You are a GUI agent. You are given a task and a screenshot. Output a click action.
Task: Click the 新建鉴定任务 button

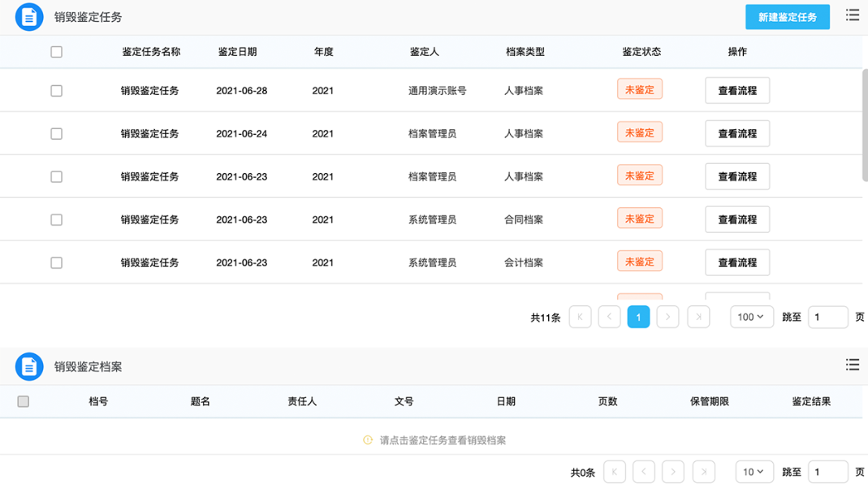pyautogui.click(x=787, y=17)
